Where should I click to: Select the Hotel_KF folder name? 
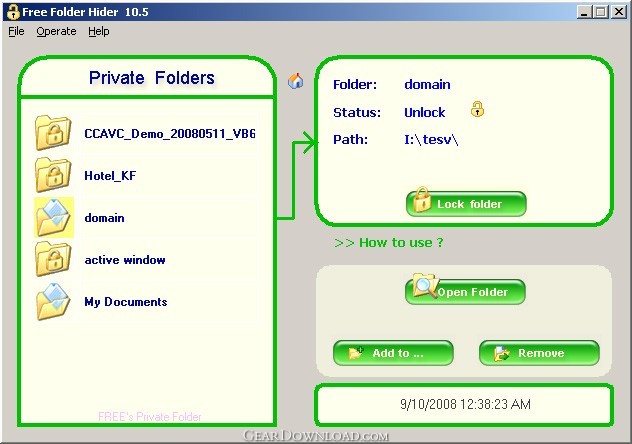(110, 176)
